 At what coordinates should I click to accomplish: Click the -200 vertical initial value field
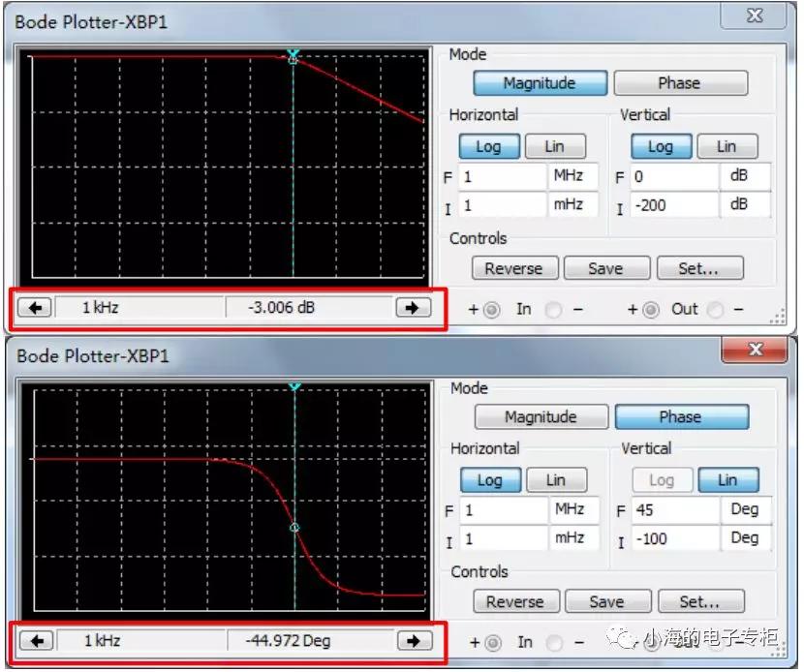coord(674,205)
